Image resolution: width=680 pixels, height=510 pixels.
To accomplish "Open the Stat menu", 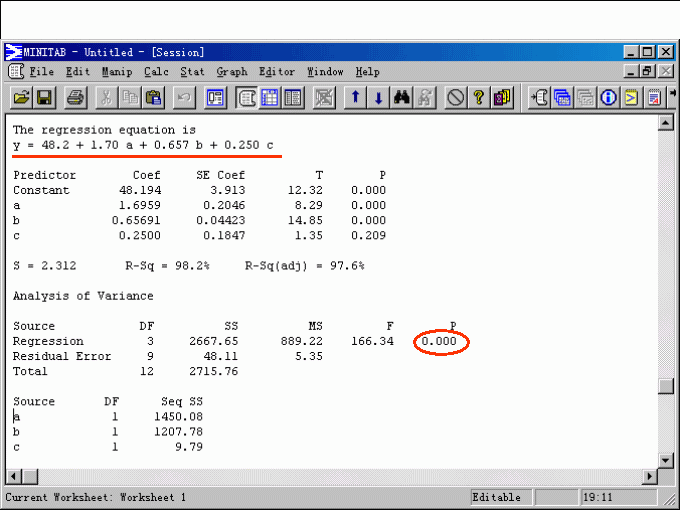I will [x=192, y=72].
